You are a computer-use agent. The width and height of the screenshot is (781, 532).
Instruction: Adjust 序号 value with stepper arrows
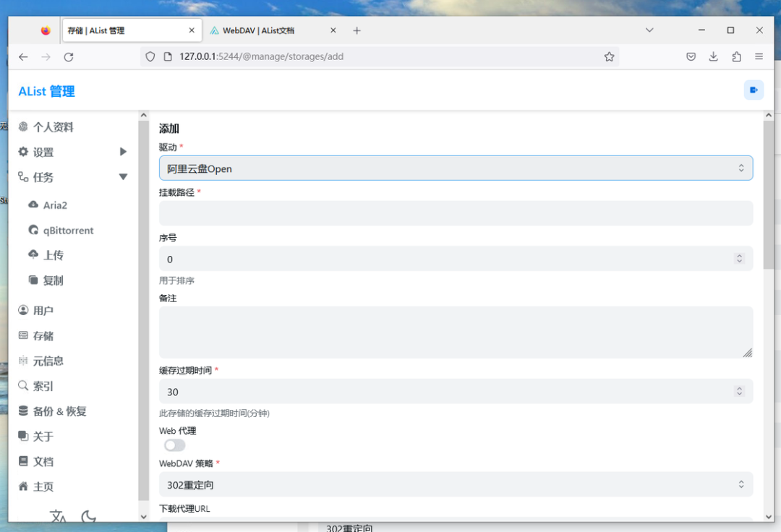pos(739,258)
